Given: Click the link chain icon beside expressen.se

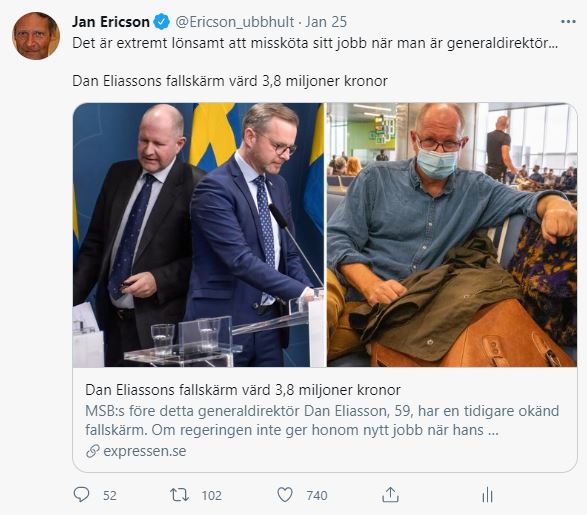Looking at the screenshot, I should pyautogui.click(x=92, y=451).
